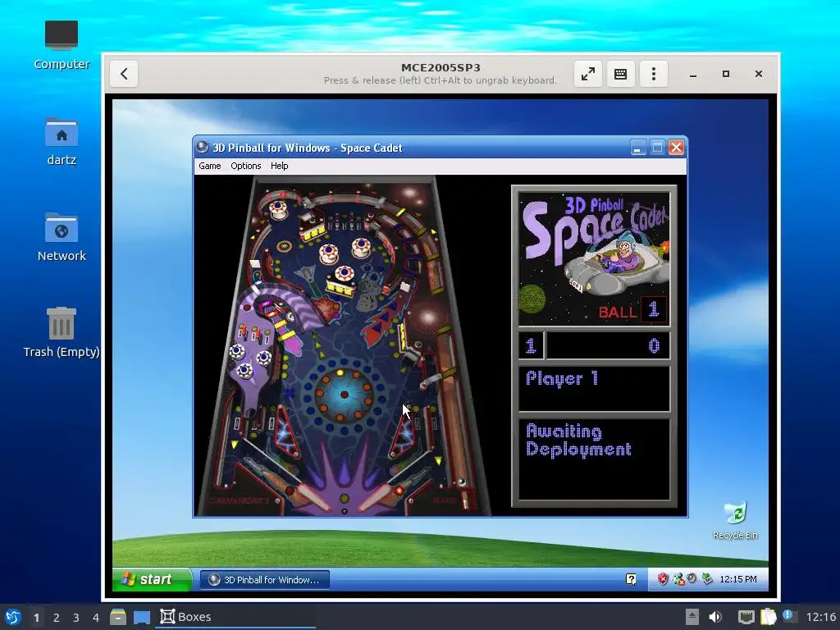
Task: Switch to workspace 3
Action: [76, 618]
